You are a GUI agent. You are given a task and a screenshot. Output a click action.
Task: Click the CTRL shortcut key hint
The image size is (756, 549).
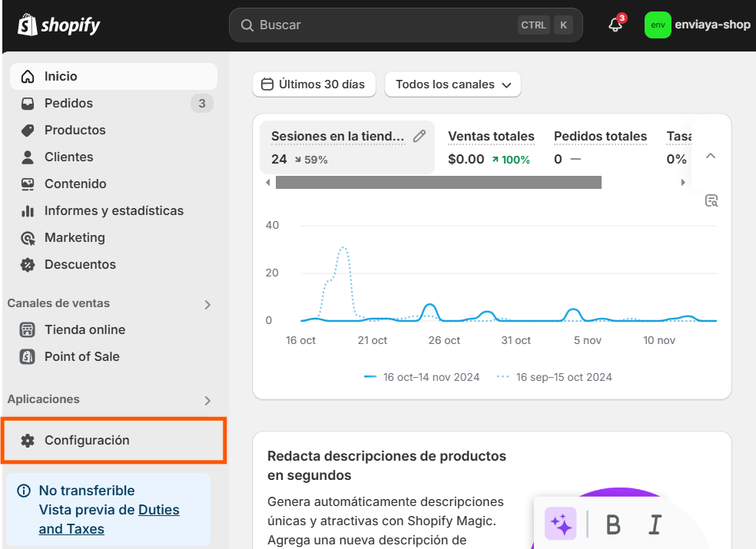pos(533,25)
